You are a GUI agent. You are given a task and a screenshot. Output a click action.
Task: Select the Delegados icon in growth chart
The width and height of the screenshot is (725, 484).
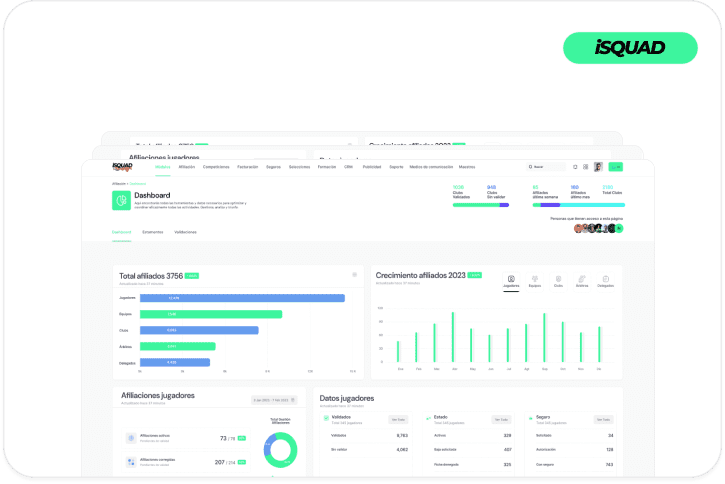coord(605,281)
